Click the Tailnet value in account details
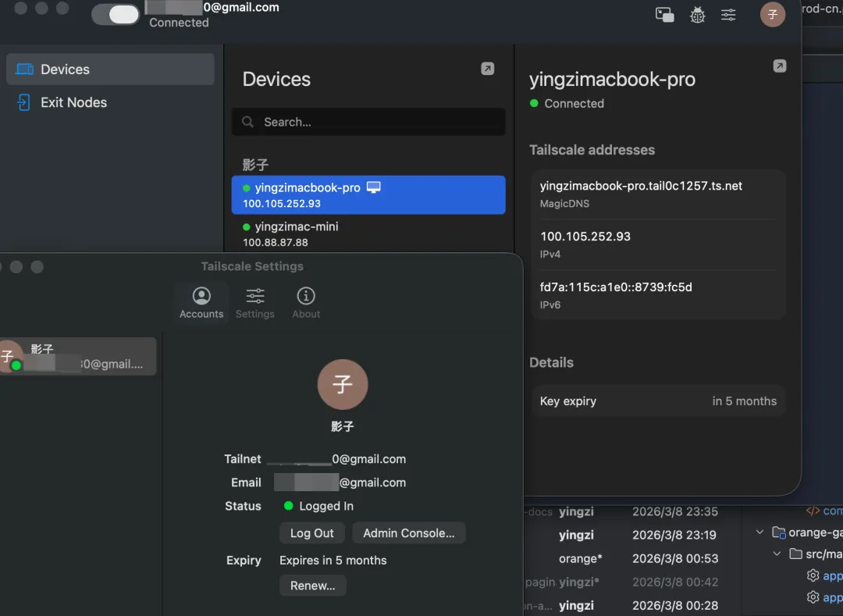 tap(336, 459)
